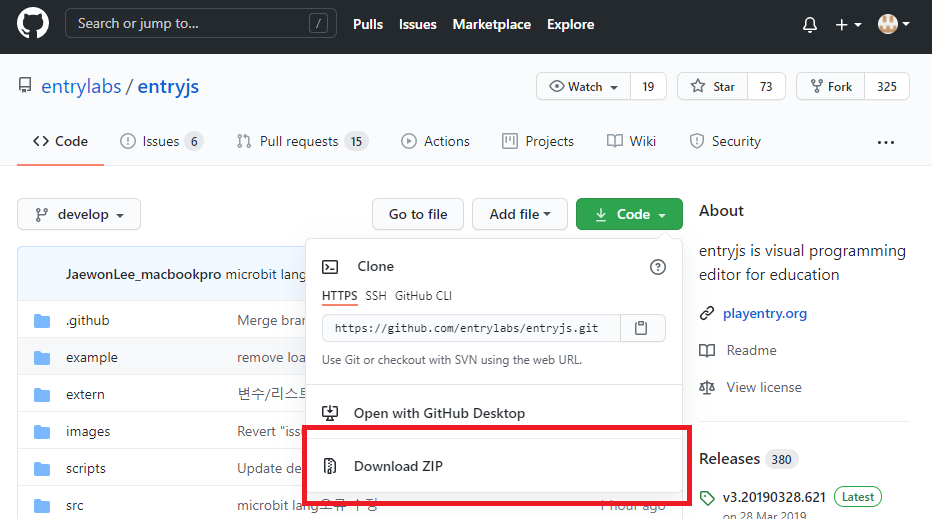View the 73 stargazers count

(766, 86)
